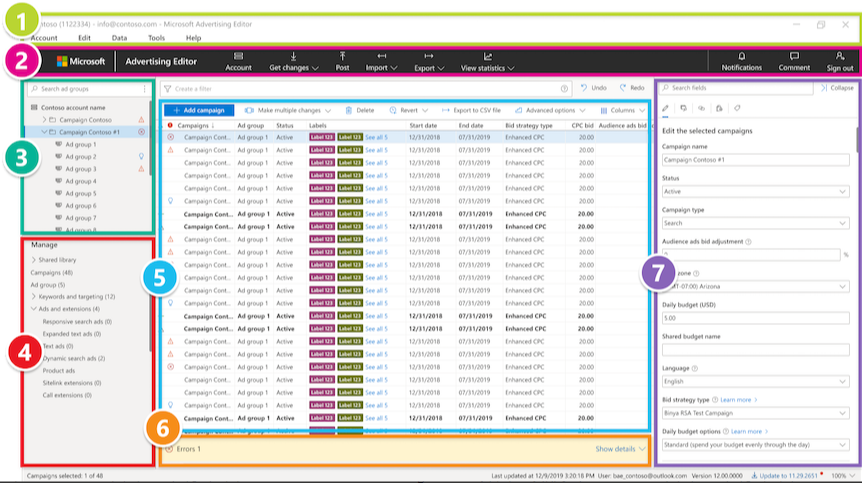Select Campaigns (48) in the Manage pane
862x483 pixels.
pos(51,273)
